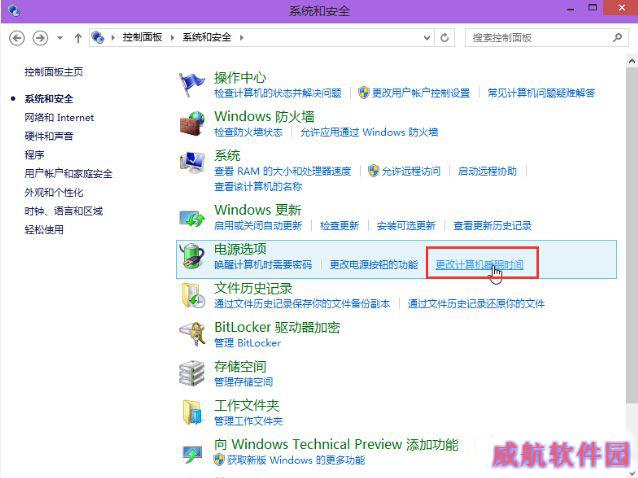638x478 pixels.
Task: Click the Add features to Windows icon
Action: tap(192, 453)
